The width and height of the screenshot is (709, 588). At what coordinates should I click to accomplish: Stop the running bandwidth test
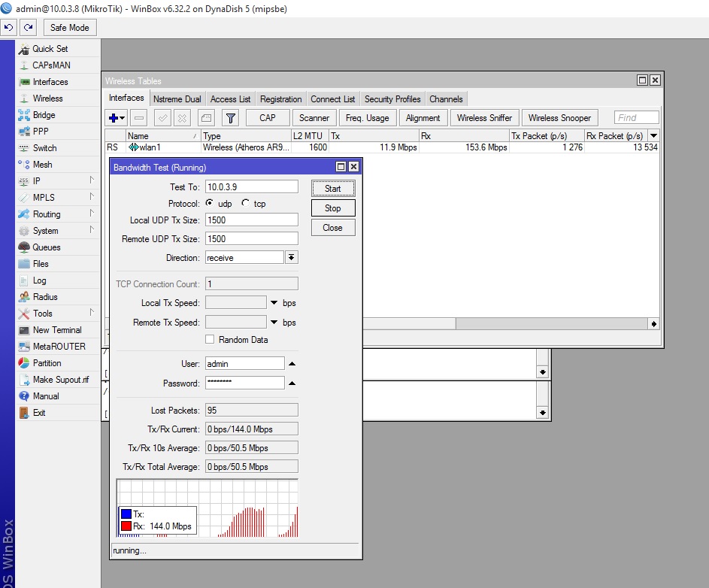click(x=332, y=208)
